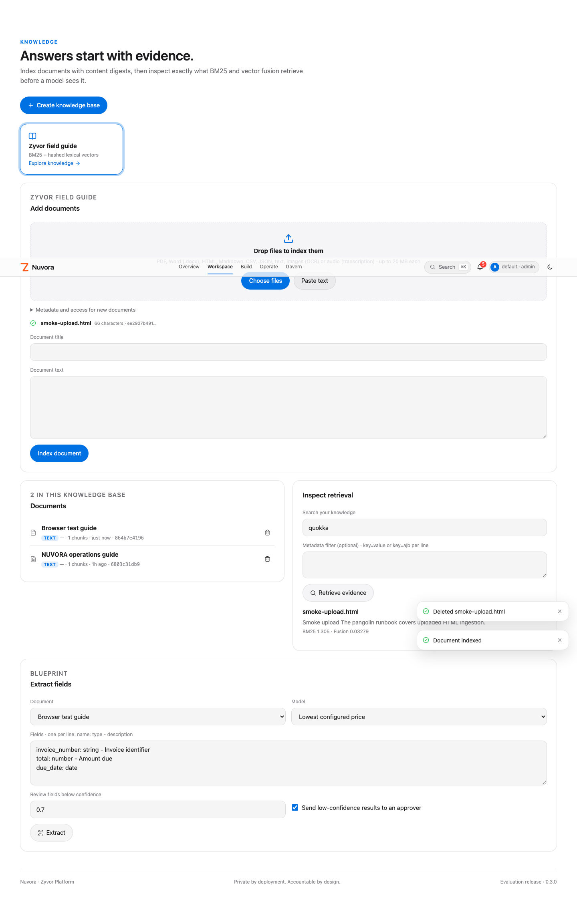Viewport: 577px width, 924px height.
Task: Open the notifications bell
Action: coord(480,267)
